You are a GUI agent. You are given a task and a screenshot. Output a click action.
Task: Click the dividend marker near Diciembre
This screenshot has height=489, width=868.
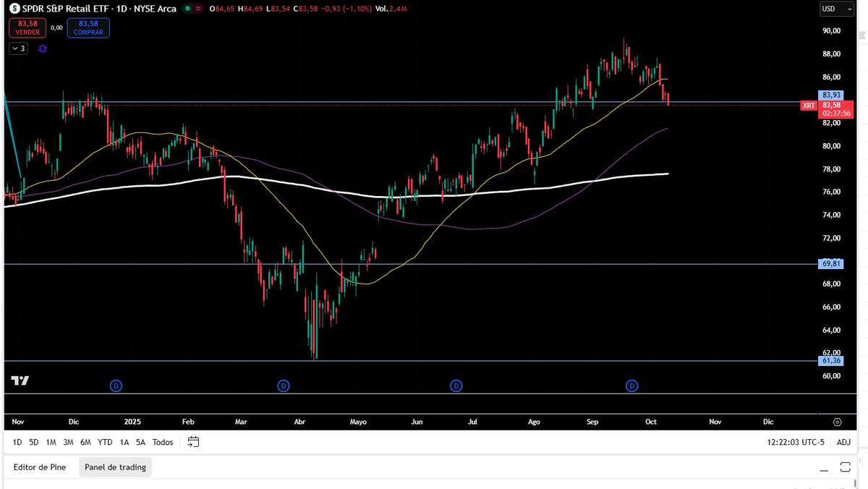116,386
